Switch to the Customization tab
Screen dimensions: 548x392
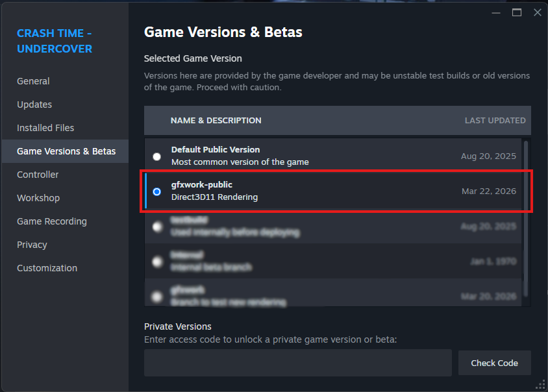coord(47,268)
